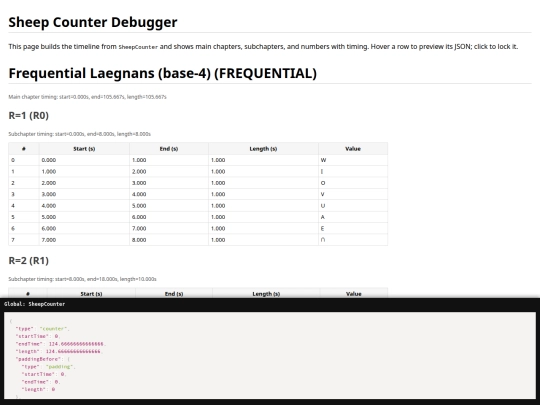This screenshot has width=540, height=405.
Task: Click the "endTime": 124.666 JSON line
Action: coord(61,344)
